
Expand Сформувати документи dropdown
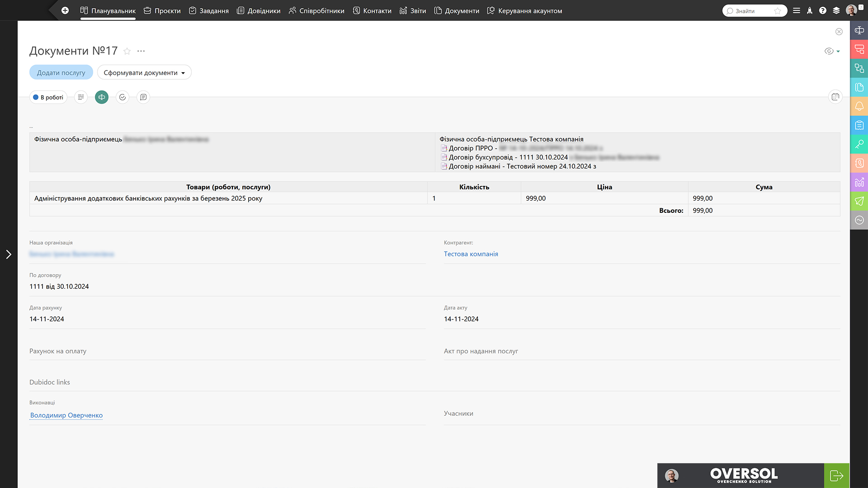[144, 72]
